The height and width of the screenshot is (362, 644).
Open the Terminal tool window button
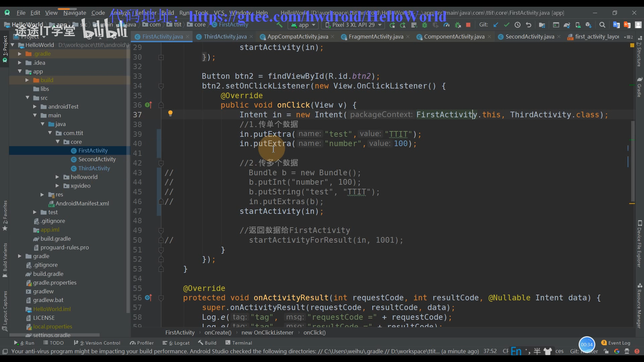coord(239,343)
